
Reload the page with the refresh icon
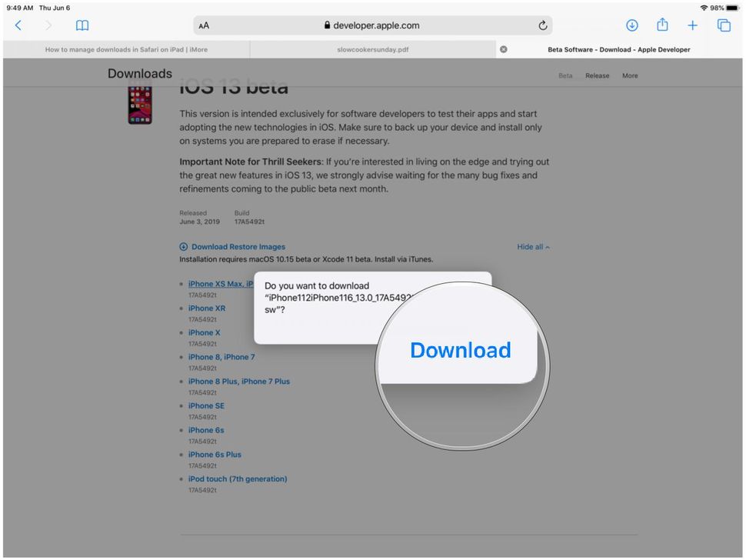pos(542,25)
